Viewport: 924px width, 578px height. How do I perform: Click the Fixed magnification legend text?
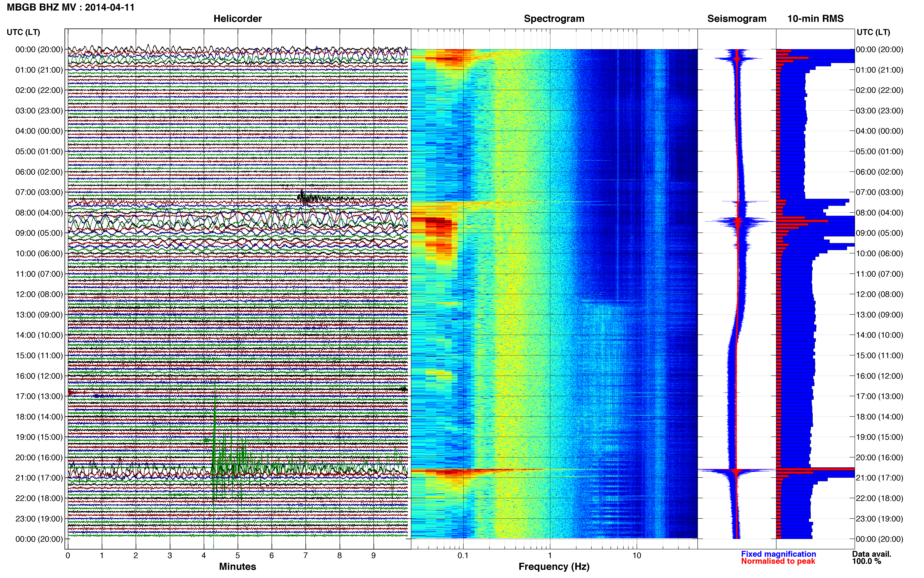778,554
